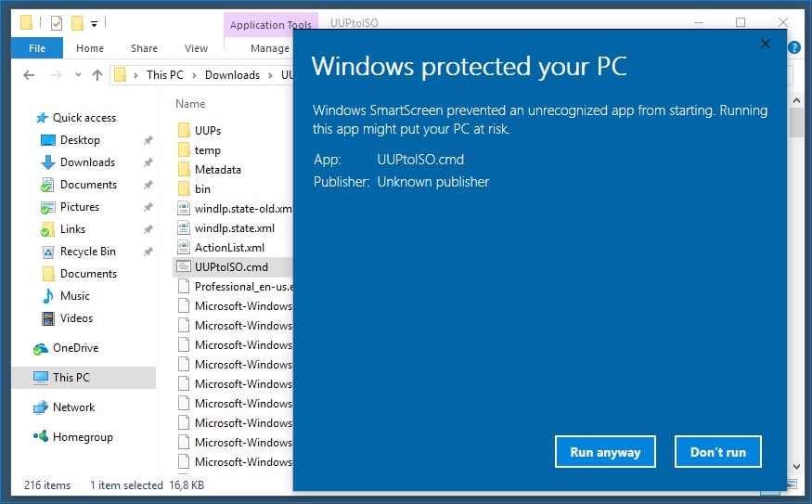Select the UUPtoISO.cmd file
This screenshot has height=504, width=812.
(233, 267)
